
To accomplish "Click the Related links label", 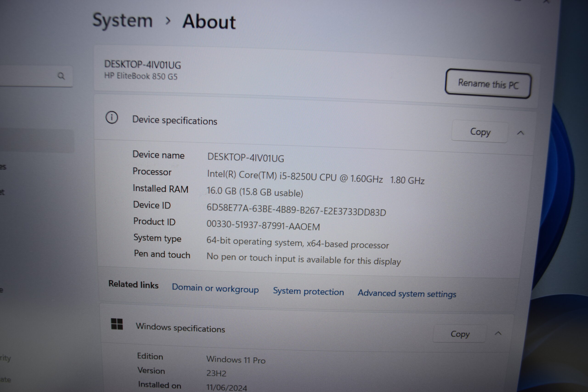I will (x=133, y=285).
